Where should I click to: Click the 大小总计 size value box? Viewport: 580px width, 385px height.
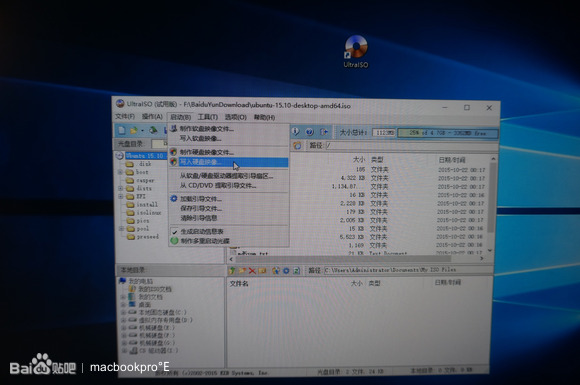[384, 132]
